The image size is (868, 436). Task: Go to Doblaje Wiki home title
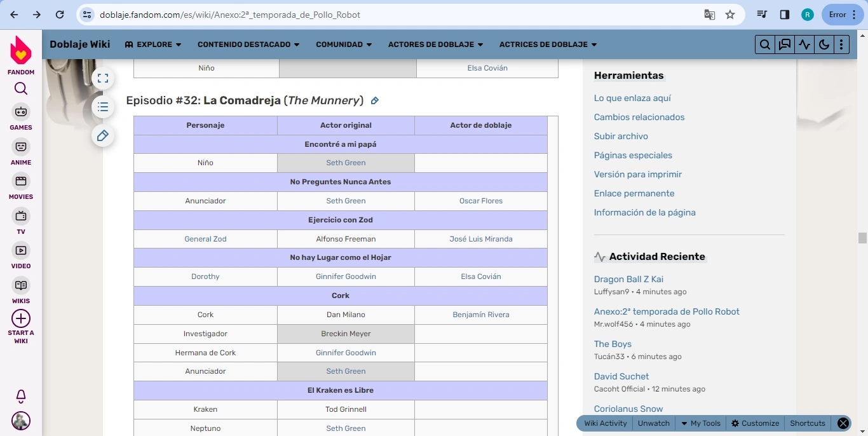click(x=80, y=44)
